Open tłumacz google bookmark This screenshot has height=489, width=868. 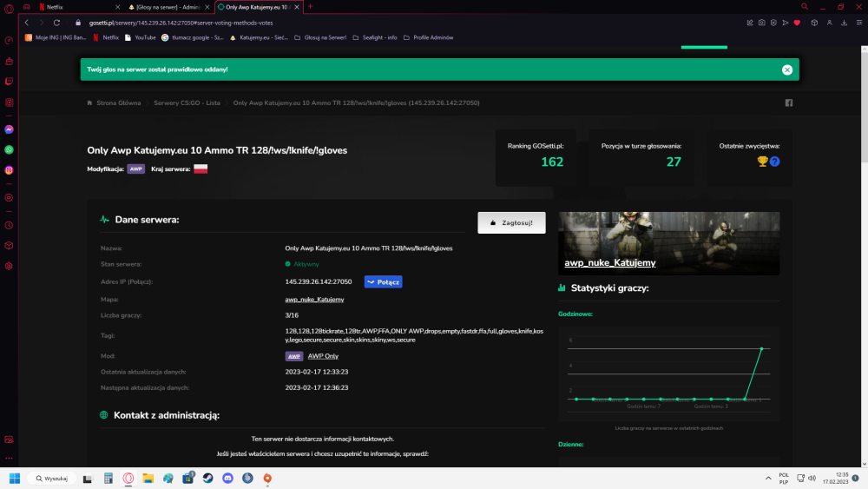click(192, 37)
